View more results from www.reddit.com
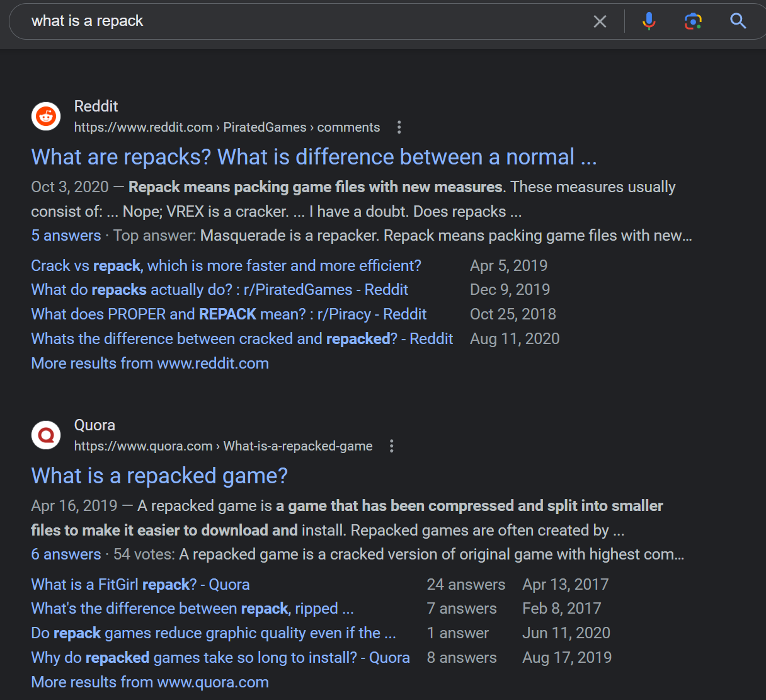This screenshot has height=700, width=766. tap(150, 364)
